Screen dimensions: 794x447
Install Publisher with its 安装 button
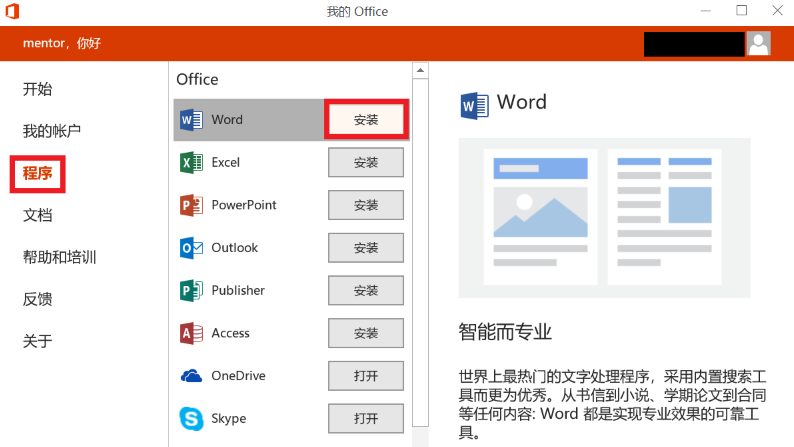tap(366, 291)
